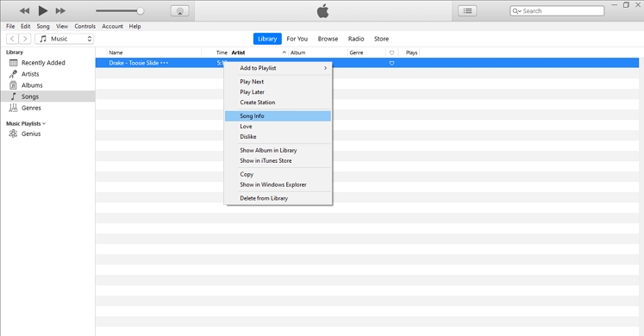
Task: Open the Genius playlist
Action: [47, 134]
